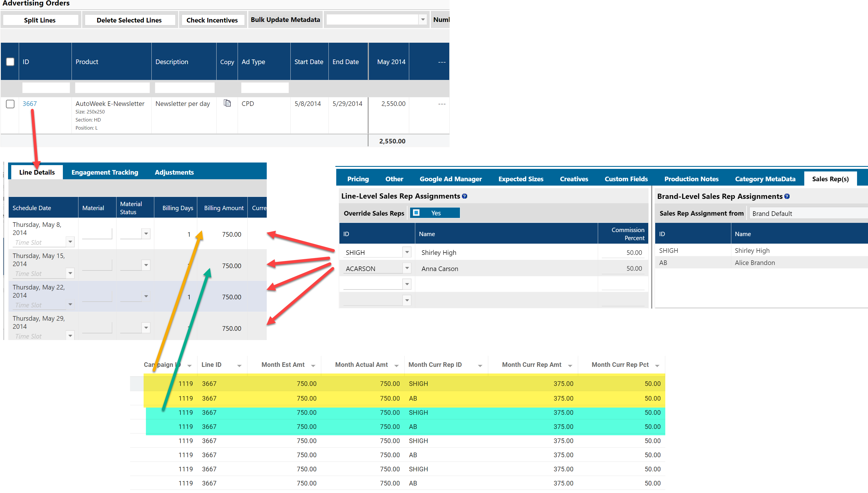Screen dimensions: 868x493
Task: Open the Creatives tab
Action: 574,179
